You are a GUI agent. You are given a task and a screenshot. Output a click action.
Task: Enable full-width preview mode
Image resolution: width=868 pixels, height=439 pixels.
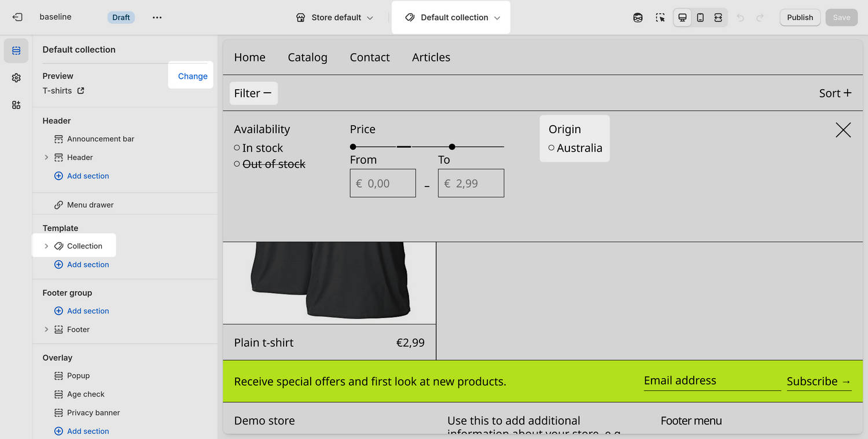[718, 17]
